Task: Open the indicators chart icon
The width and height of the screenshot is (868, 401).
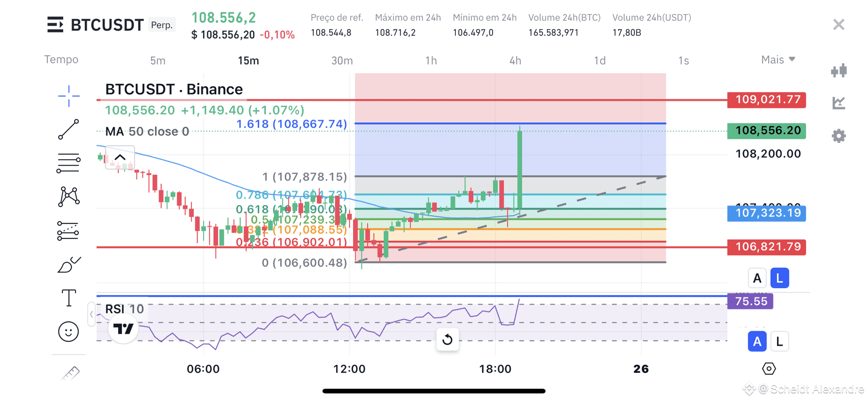Action: [839, 103]
